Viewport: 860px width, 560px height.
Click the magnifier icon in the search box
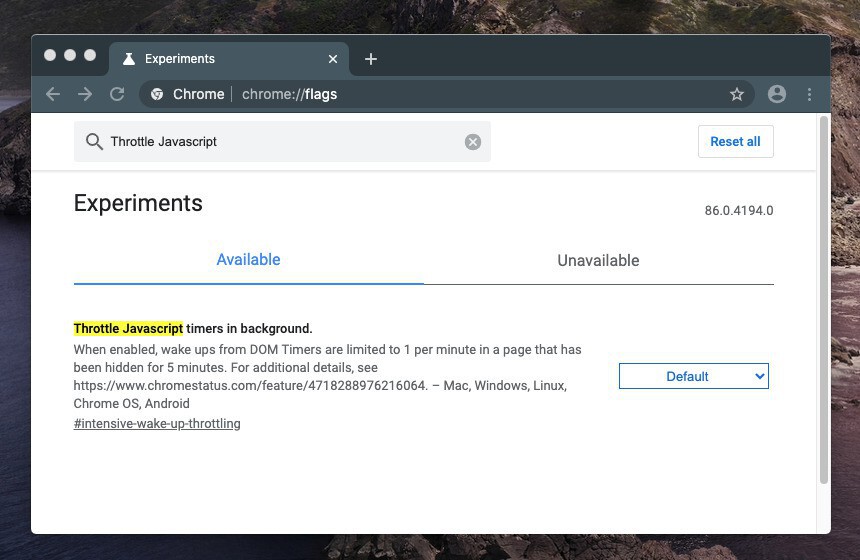point(94,142)
